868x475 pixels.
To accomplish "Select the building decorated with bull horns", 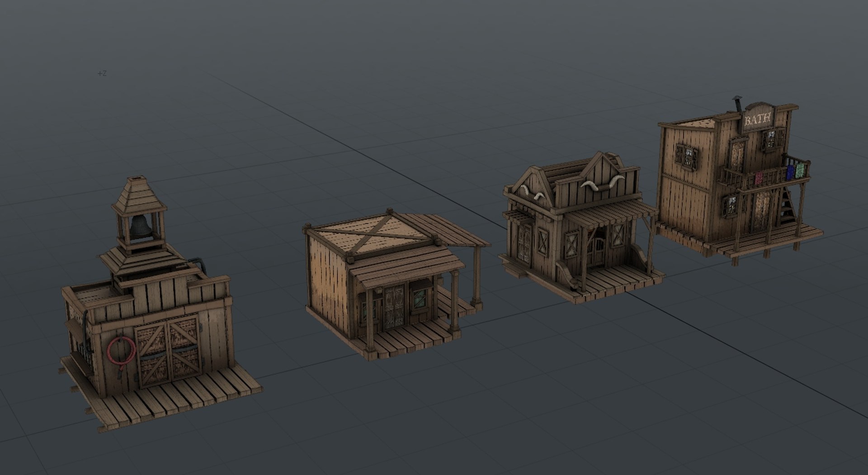I will click(x=581, y=228).
